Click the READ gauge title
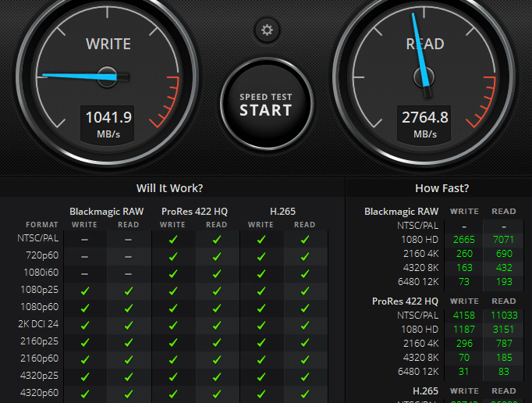This screenshot has width=532, height=403. tap(425, 45)
